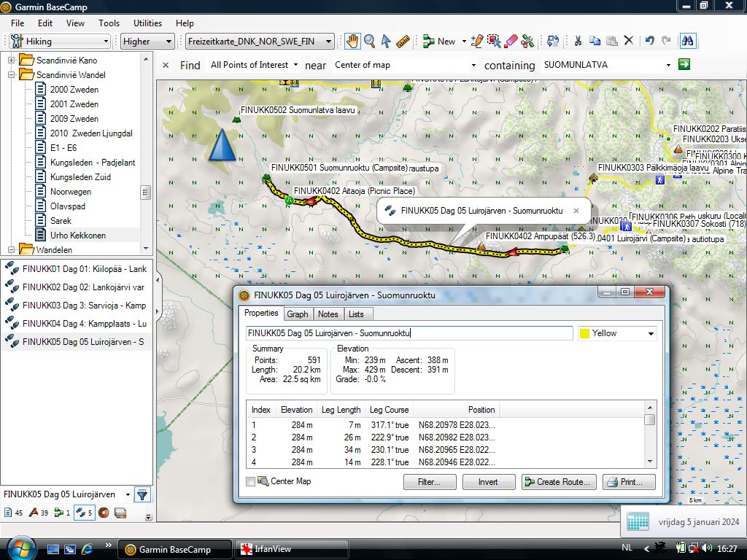Viewport: 747px width, 560px height.
Task: Expand the Wandelen folder in tree
Action: coord(12,249)
